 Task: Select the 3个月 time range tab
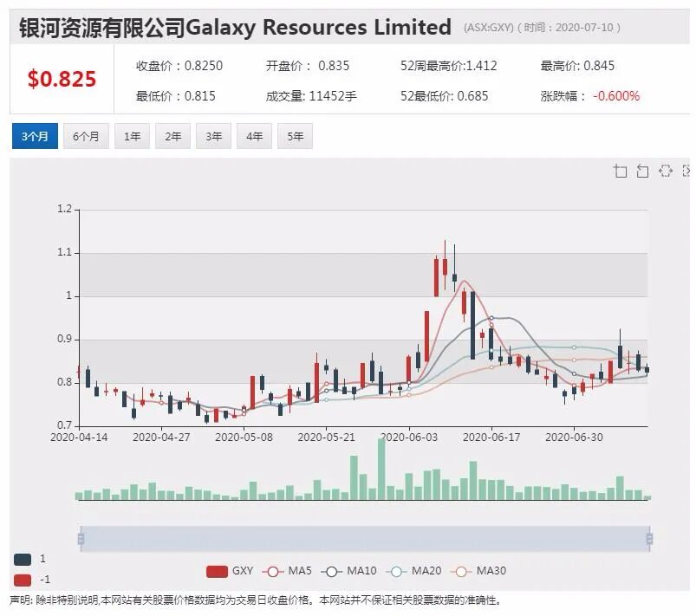(x=35, y=136)
